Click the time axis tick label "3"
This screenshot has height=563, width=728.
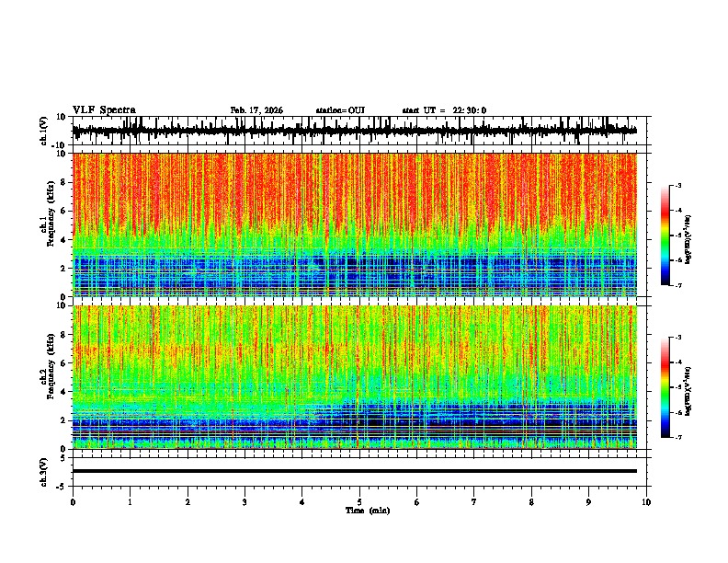(x=245, y=502)
